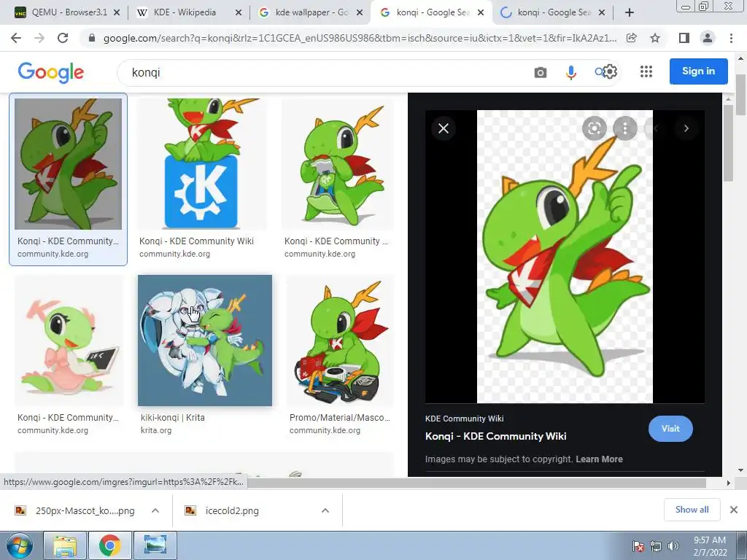Viewport: 747px width, 560px height.
Task: Go to Google home via logo
Action: click(50, 72)
